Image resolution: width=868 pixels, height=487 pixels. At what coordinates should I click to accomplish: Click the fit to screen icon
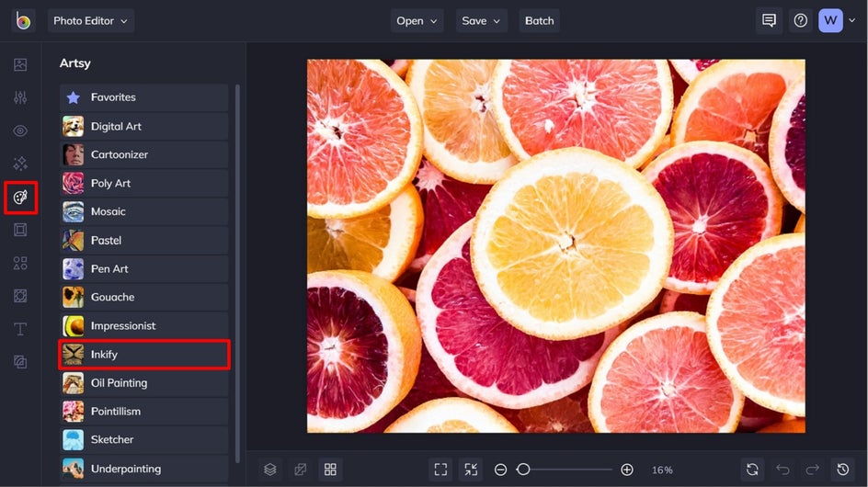pyautogui.click(x=440, y=470)
